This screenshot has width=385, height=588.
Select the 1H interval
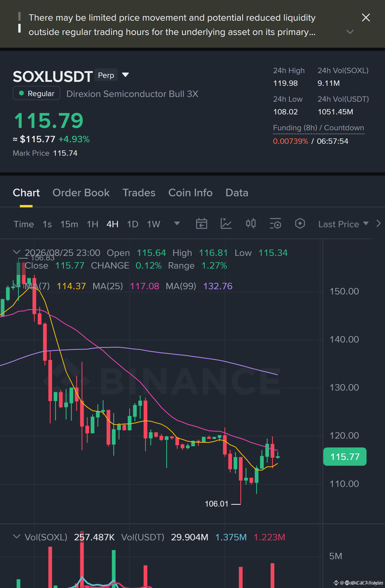pyautogui.click(x=92, y=224)
